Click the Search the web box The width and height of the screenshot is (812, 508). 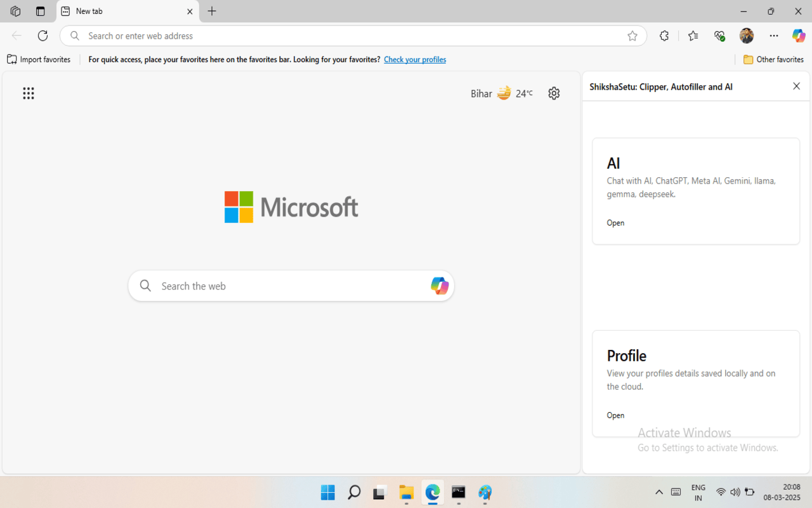291,286
